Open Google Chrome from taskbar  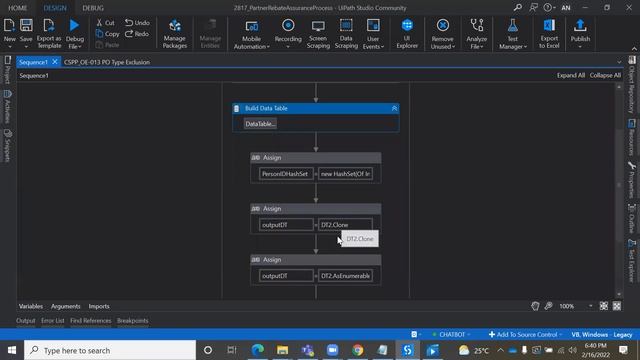[358, 350]
